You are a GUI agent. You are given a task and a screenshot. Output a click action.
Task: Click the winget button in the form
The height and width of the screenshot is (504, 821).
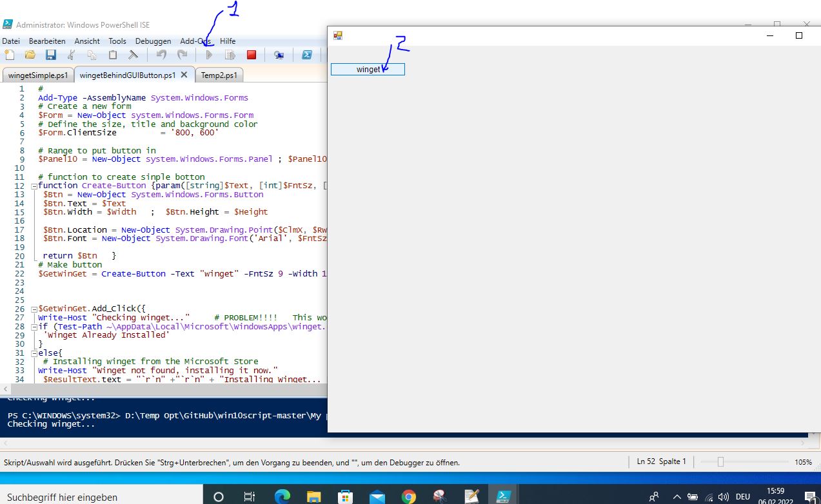tap(368, 69)
